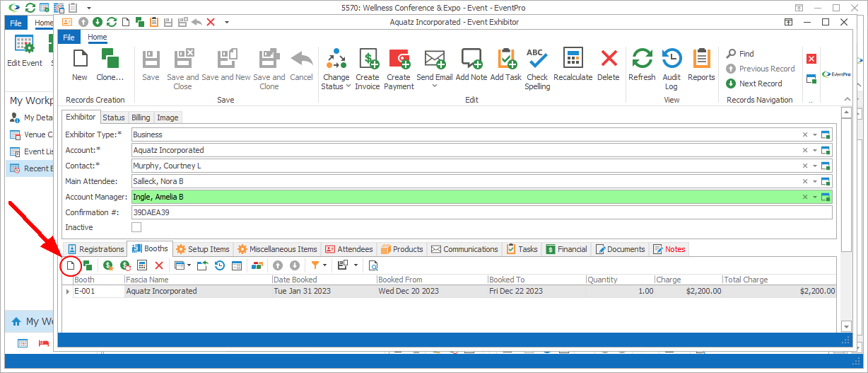Open the Products tab

pyautogui.click(x=402, y=249)
